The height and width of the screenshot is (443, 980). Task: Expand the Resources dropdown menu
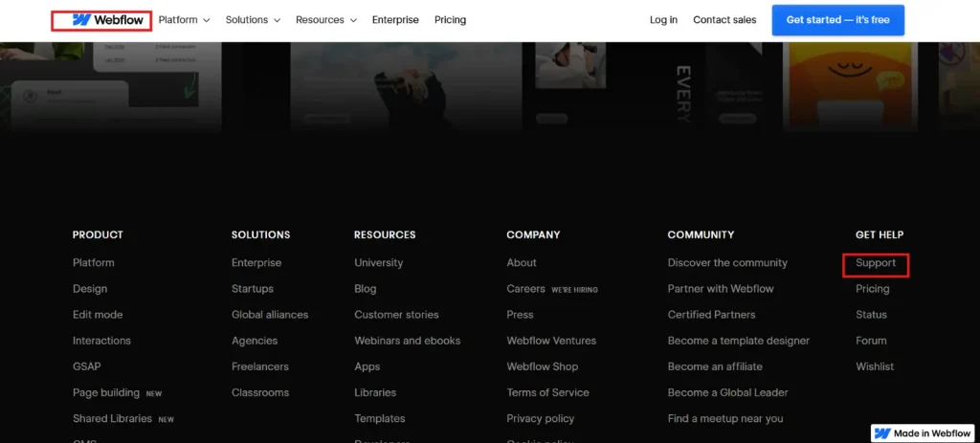click(x=326, y=20)
